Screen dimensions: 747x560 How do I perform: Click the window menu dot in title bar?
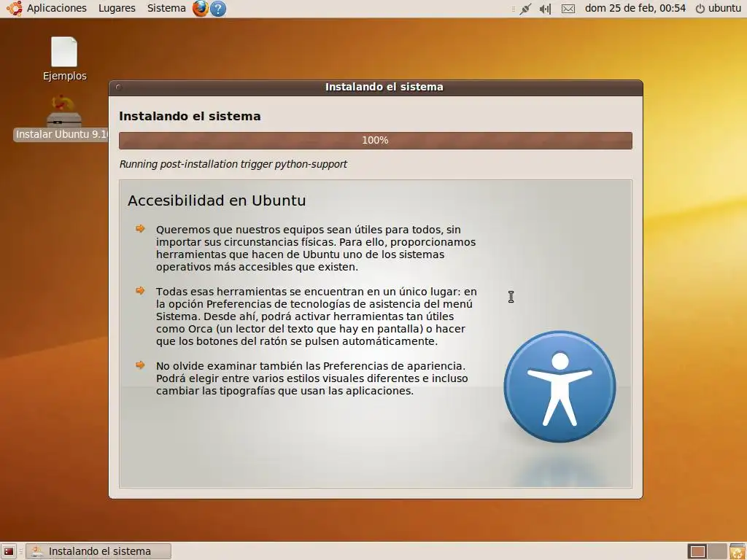click(118, 87)
